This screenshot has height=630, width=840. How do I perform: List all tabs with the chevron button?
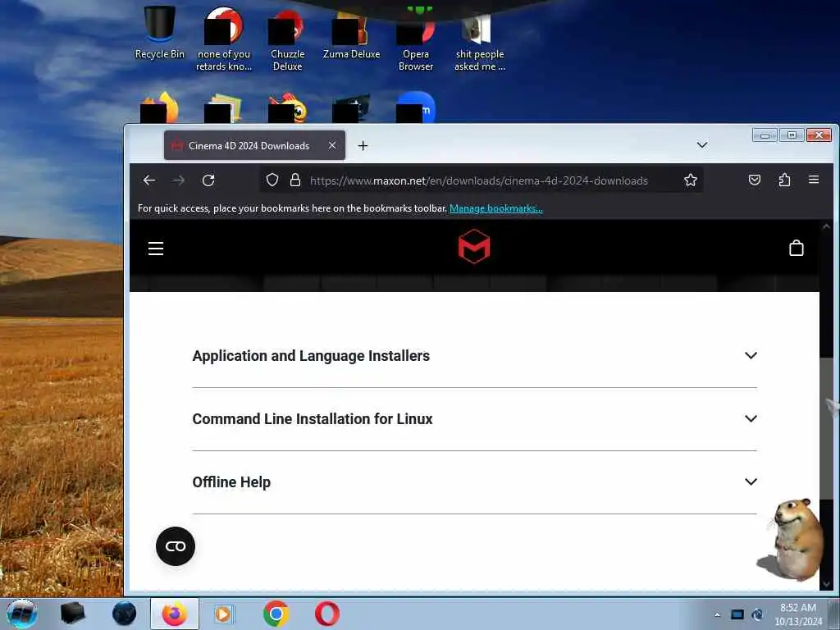coord(702,145)
